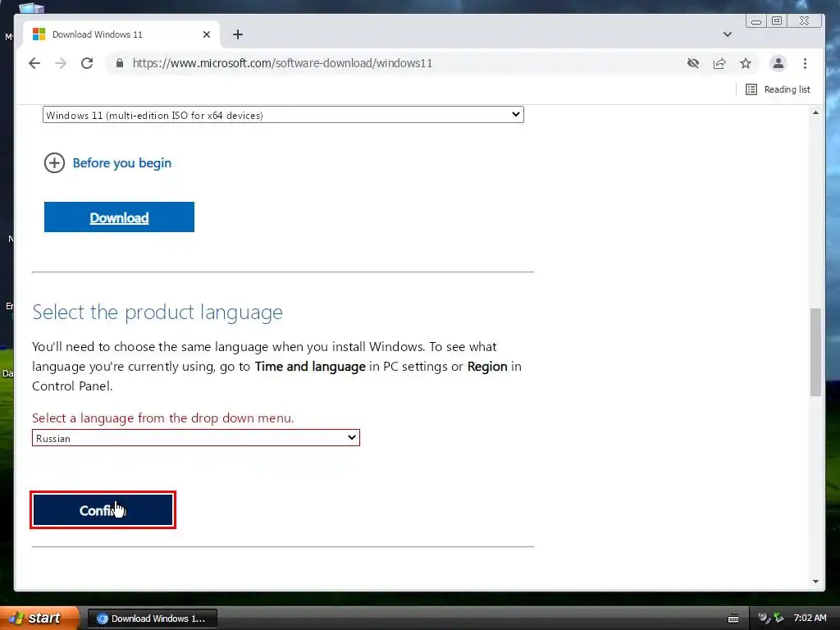The width and height of the screenshot is (840, 630).
Task: Open Chrome three-dot menu
Action: (805, 63)
